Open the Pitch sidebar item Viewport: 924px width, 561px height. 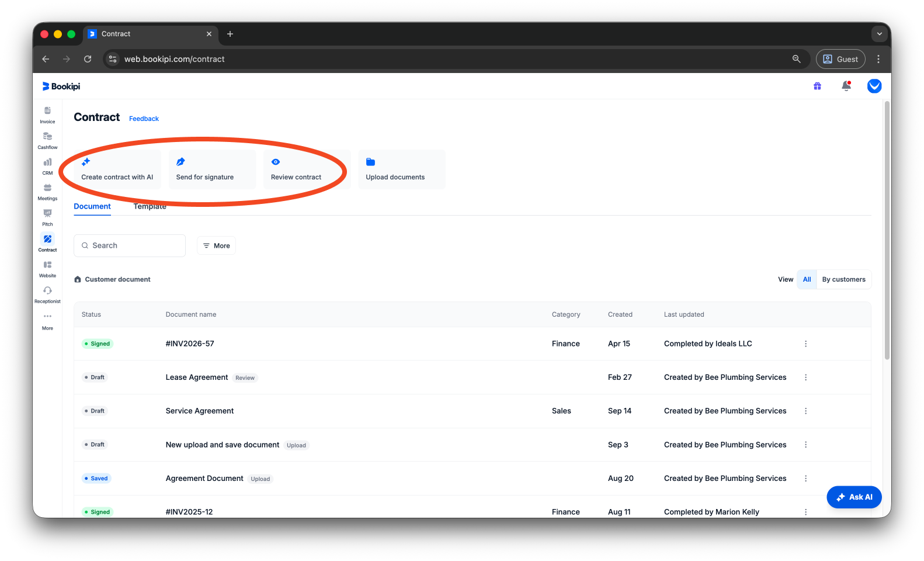coord(47,218)
